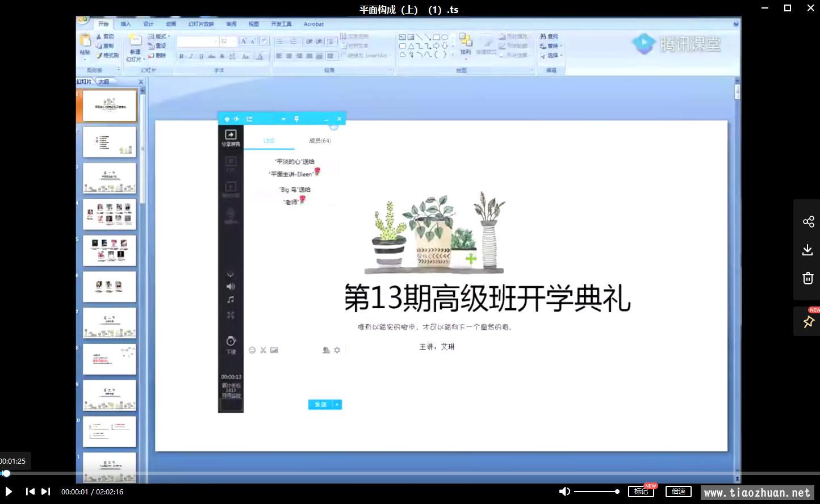
Task: Select slide 4 thumbnail with portraits
Action: click(110, 214)
